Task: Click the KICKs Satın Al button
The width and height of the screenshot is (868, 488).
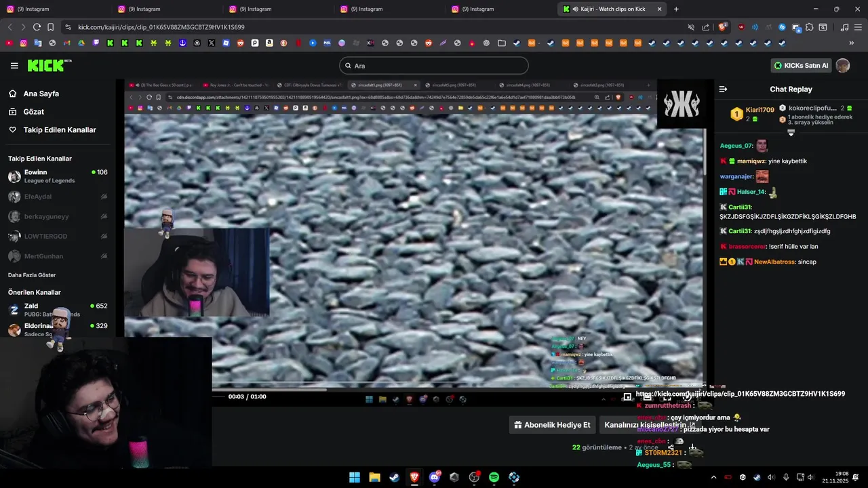Action: click(802, 66)
